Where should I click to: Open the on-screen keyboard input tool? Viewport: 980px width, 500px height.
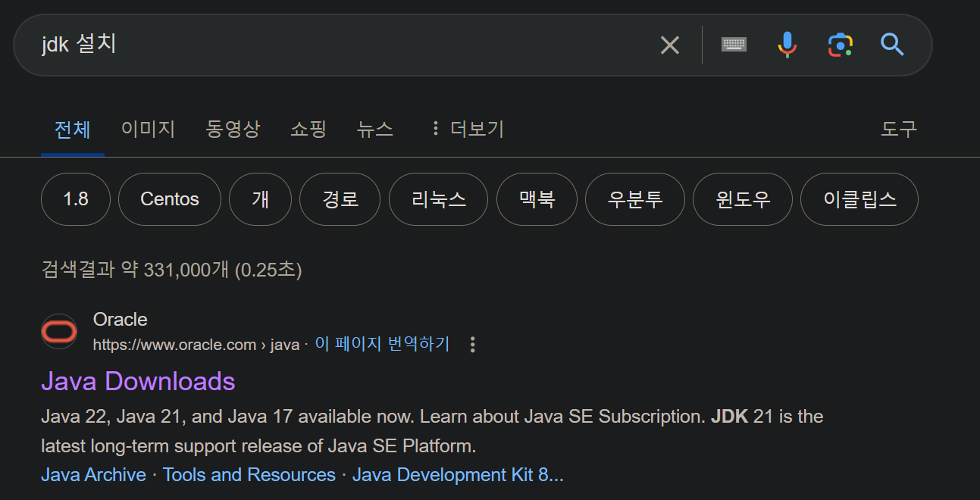point(734,45)
